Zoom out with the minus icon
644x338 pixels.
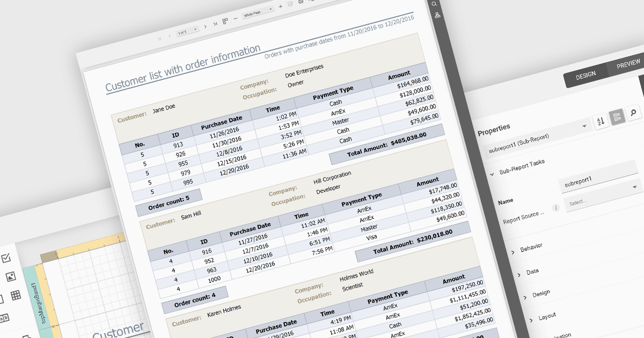[236, 18]
